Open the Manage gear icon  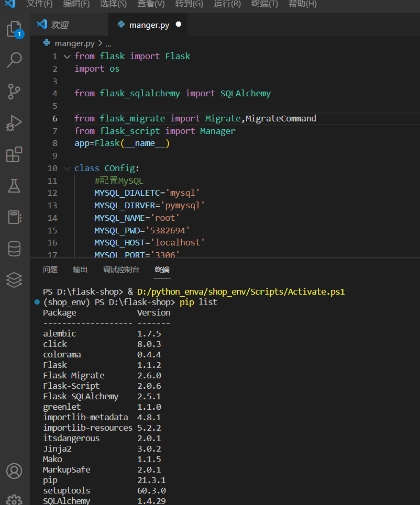click(14, 500)
